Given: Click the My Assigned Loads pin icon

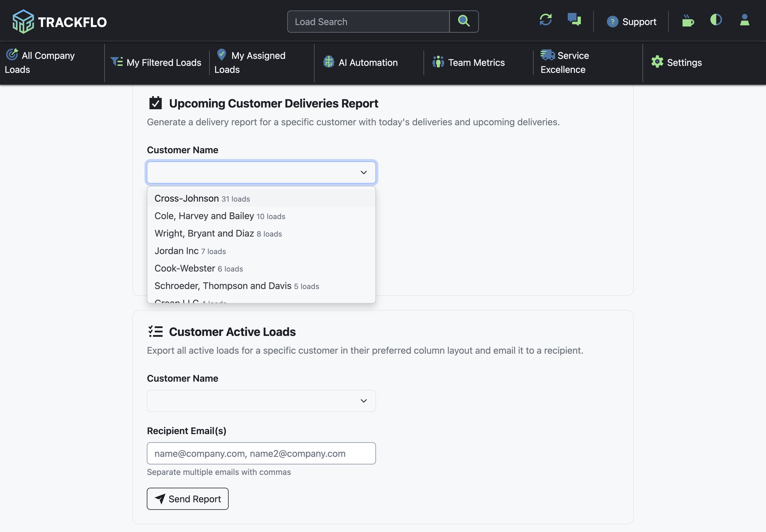Looking at the screenshot, I should pyautogui.click(x=222, y=54).
